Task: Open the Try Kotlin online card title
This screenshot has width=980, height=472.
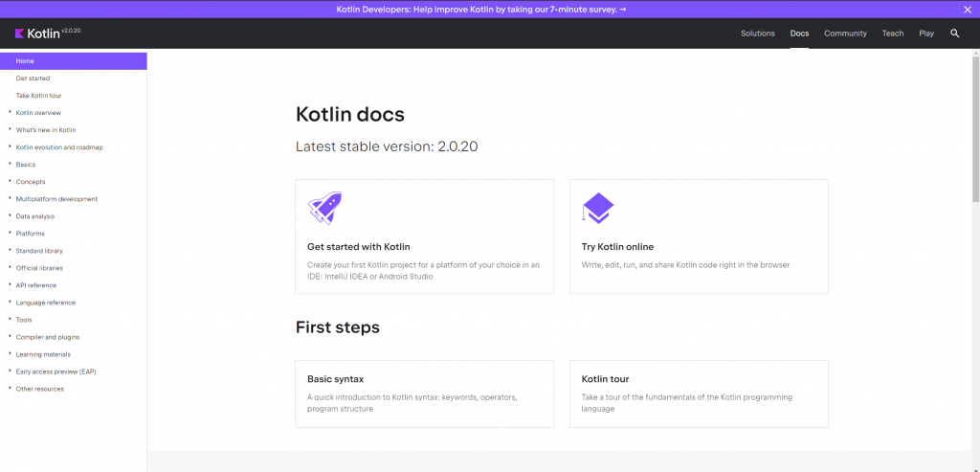Action: click(617, 247)
